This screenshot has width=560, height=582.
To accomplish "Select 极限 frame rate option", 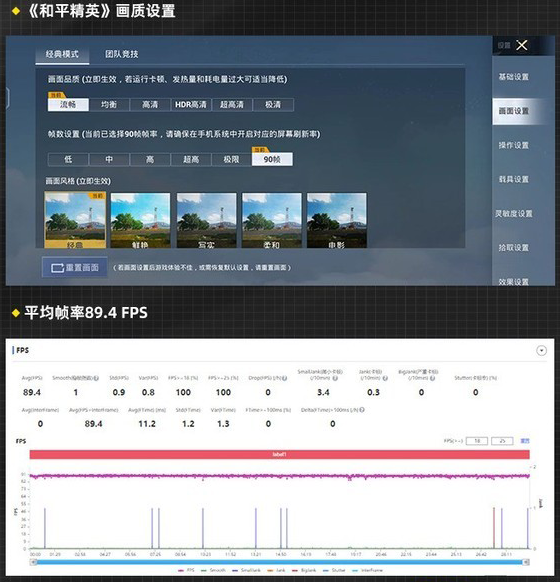I will [231, 160].
